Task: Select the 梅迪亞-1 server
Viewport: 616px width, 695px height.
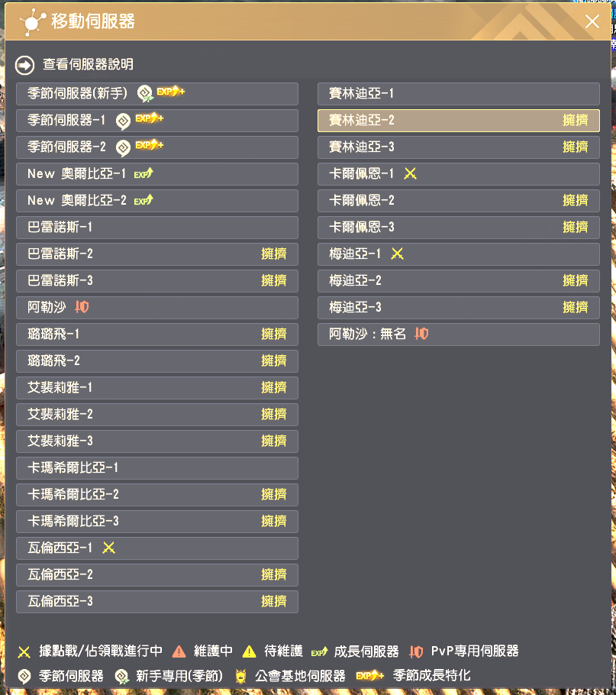Action: click(459, 254)
